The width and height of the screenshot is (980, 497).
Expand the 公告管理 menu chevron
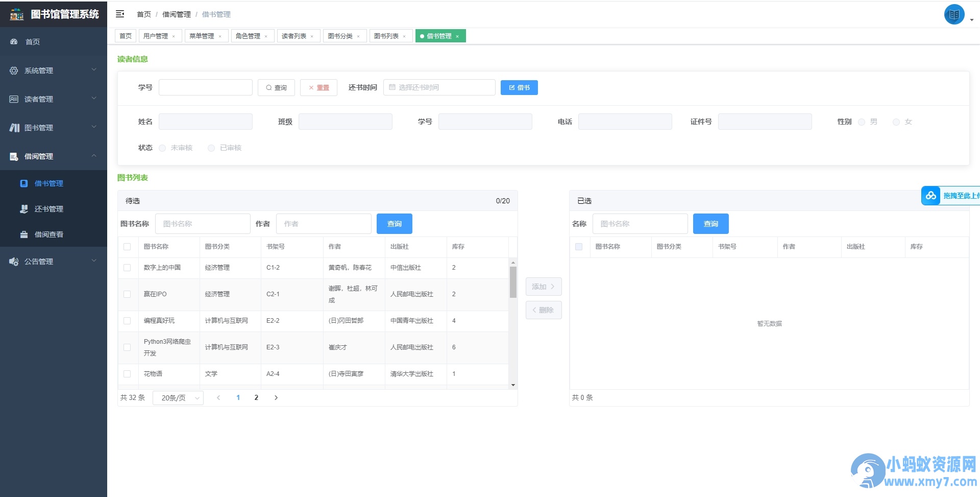tap(94, 261)
